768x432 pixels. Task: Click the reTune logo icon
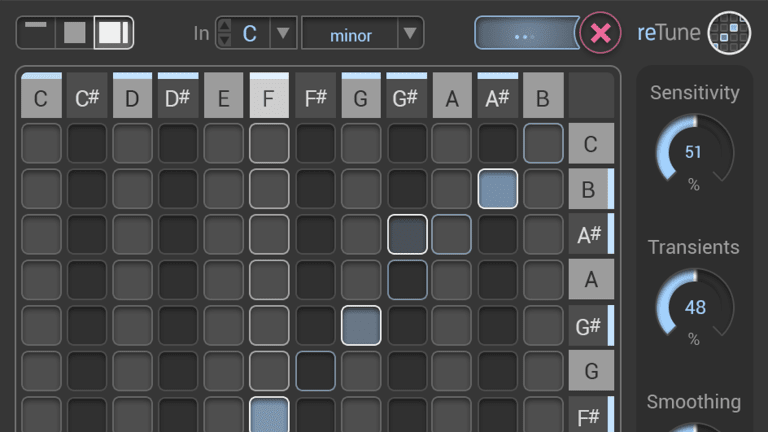[x=729, y=32]
